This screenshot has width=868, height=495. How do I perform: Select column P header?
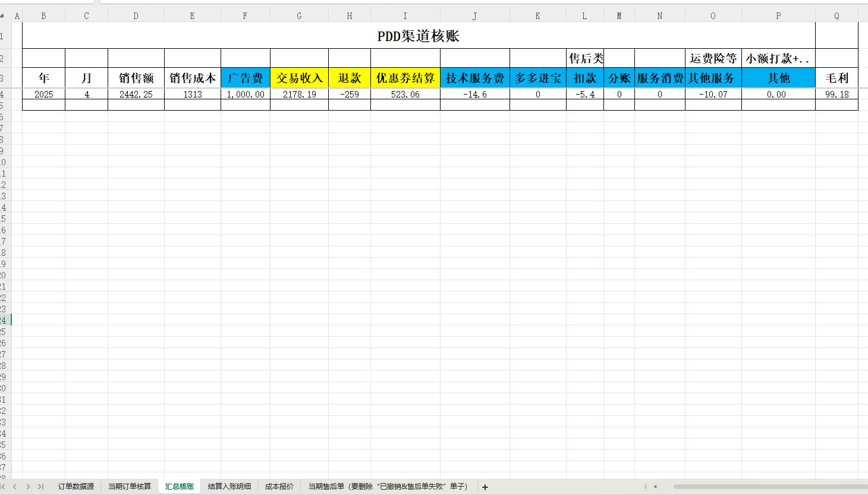tap(778, 16)
